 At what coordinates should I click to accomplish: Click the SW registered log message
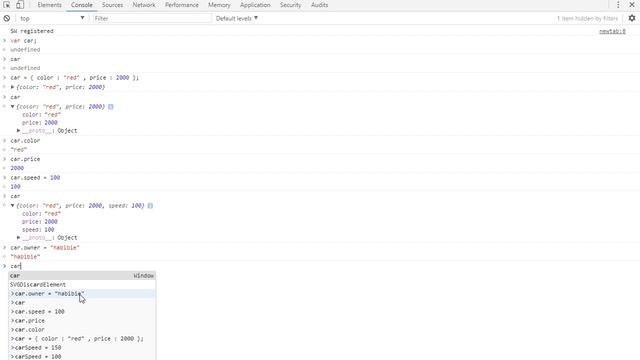point(32,31)
